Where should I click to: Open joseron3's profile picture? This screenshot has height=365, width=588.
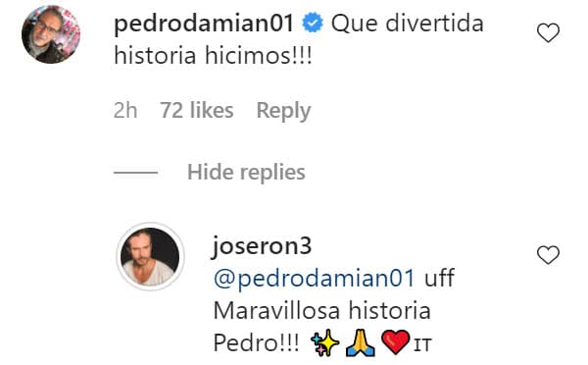(x=150, y=256)
